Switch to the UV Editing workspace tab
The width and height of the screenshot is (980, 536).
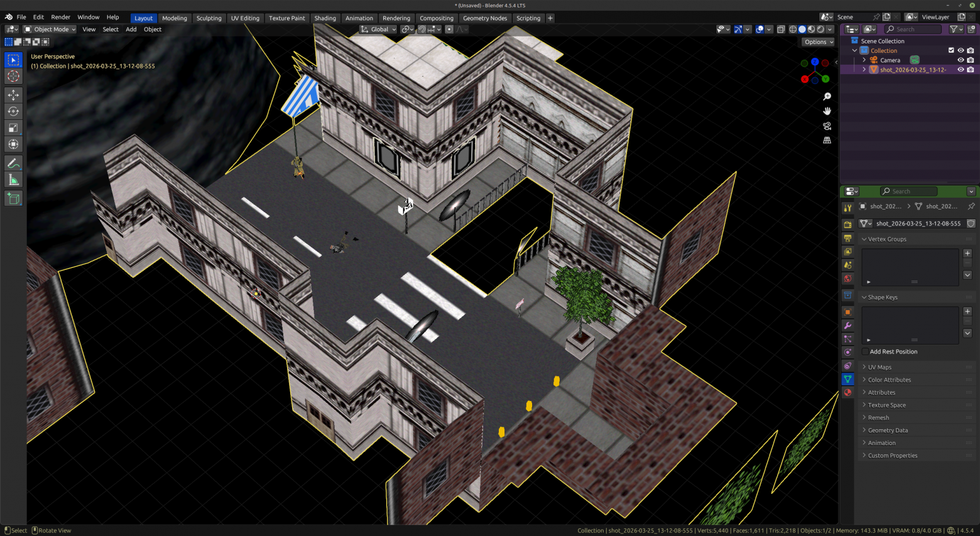(245, 18)
